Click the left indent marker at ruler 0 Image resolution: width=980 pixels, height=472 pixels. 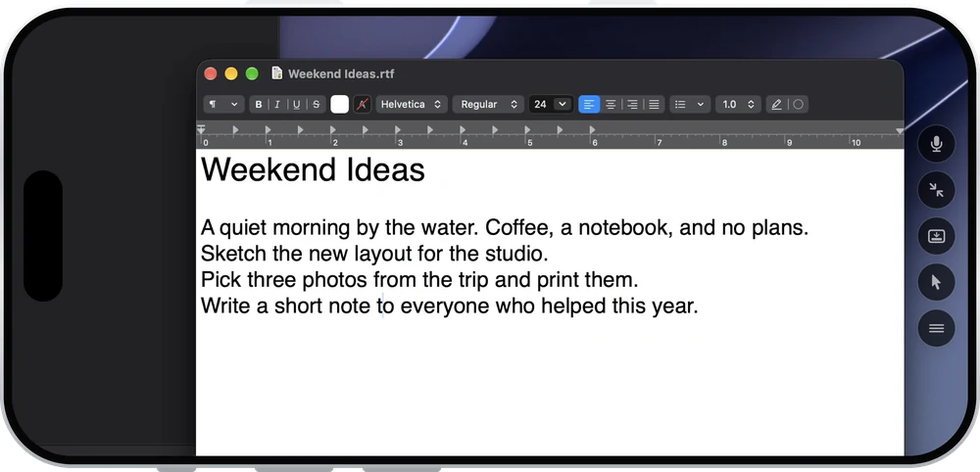pos(201,130)
